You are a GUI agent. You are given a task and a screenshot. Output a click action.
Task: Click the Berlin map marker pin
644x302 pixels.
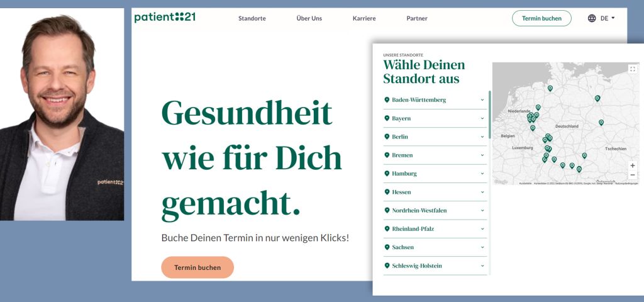(597, 98)
